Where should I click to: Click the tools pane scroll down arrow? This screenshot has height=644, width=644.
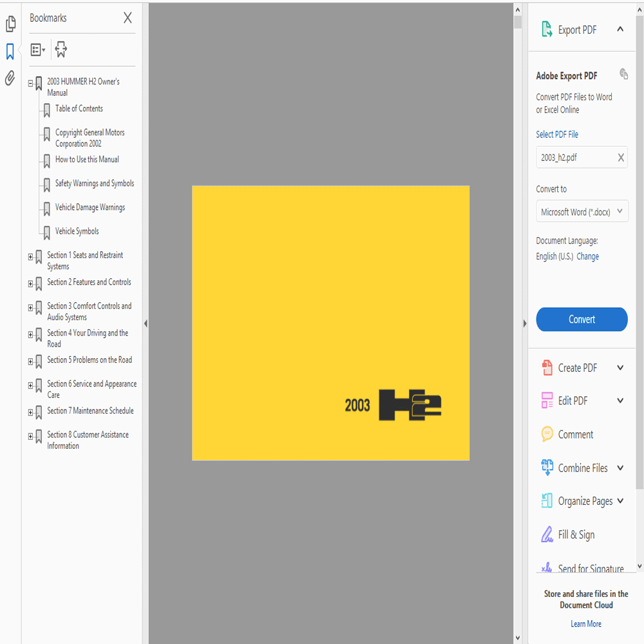pos(639,566)
